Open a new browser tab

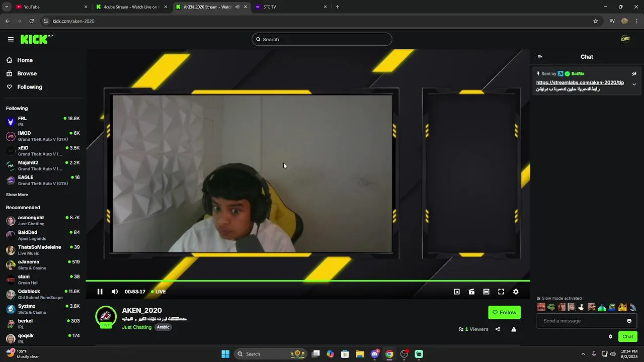tap(337, 7)
